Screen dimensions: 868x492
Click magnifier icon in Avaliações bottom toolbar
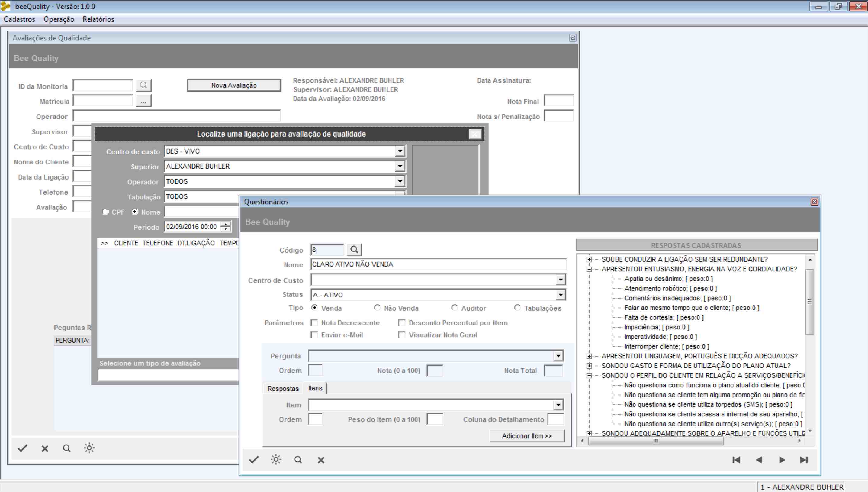66,448
